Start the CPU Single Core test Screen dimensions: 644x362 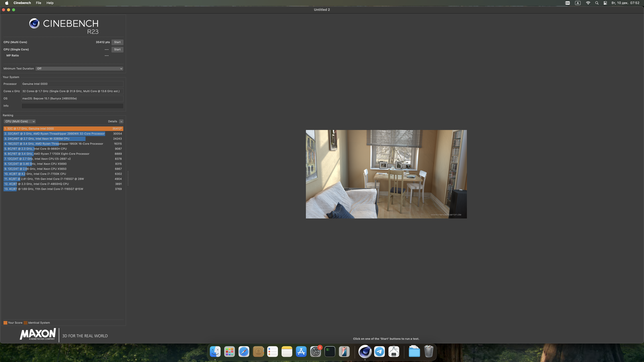click(117, 50)
